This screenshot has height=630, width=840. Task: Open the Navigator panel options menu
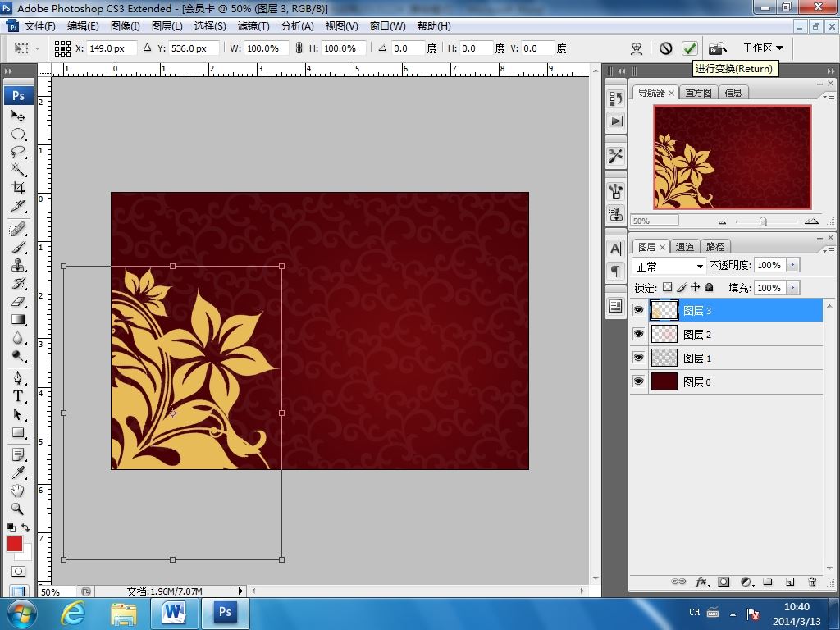(x=829, y=96)
